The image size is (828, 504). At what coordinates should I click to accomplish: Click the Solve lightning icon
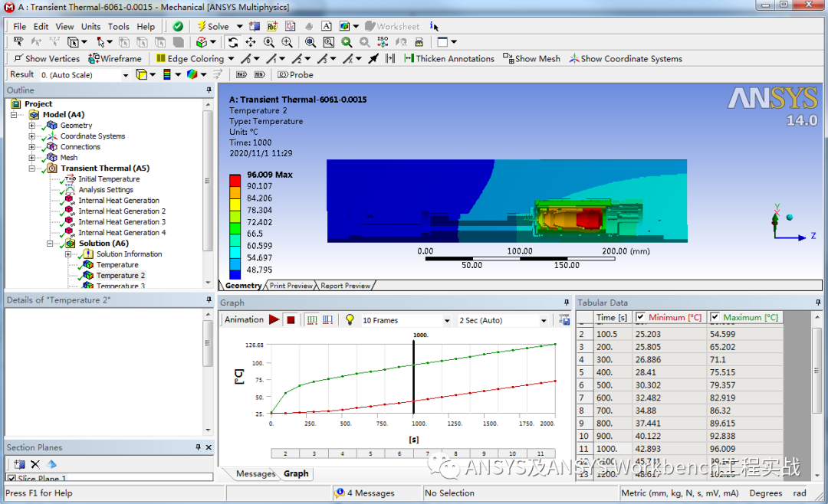coord(201,26)
